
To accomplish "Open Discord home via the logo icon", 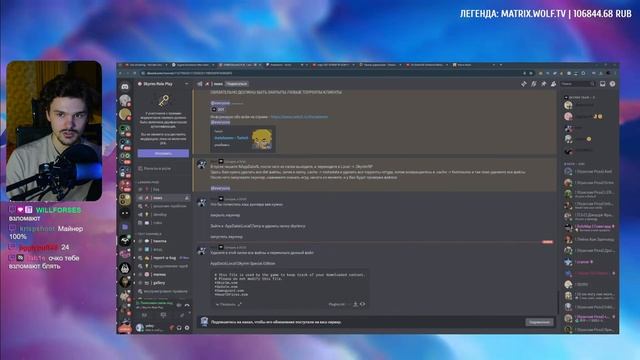I will point(125,87).
